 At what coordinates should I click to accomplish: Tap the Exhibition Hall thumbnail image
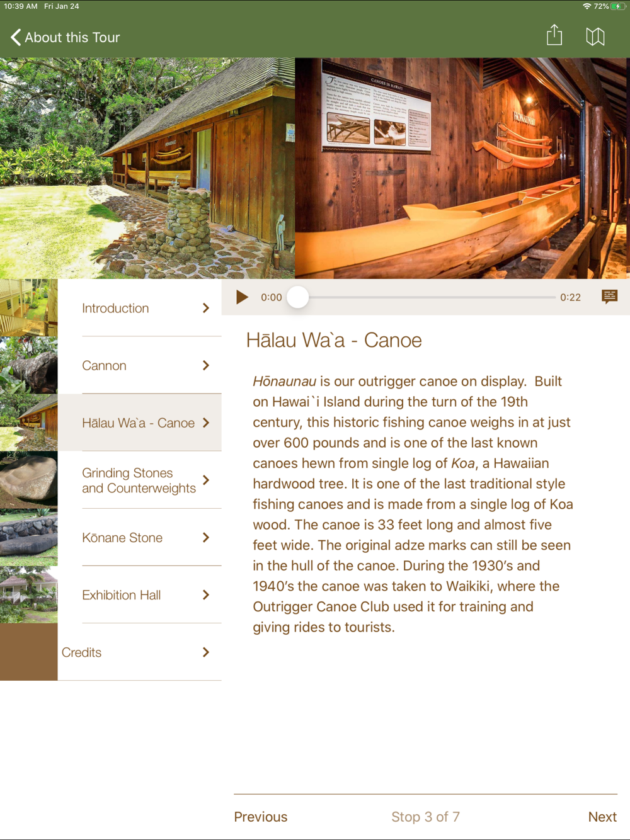point(28,594)
